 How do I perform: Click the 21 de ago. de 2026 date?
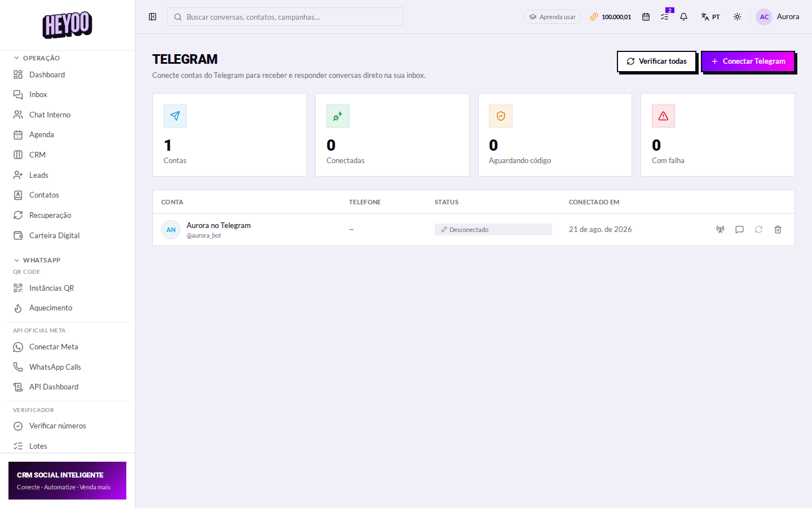point(600,230)
